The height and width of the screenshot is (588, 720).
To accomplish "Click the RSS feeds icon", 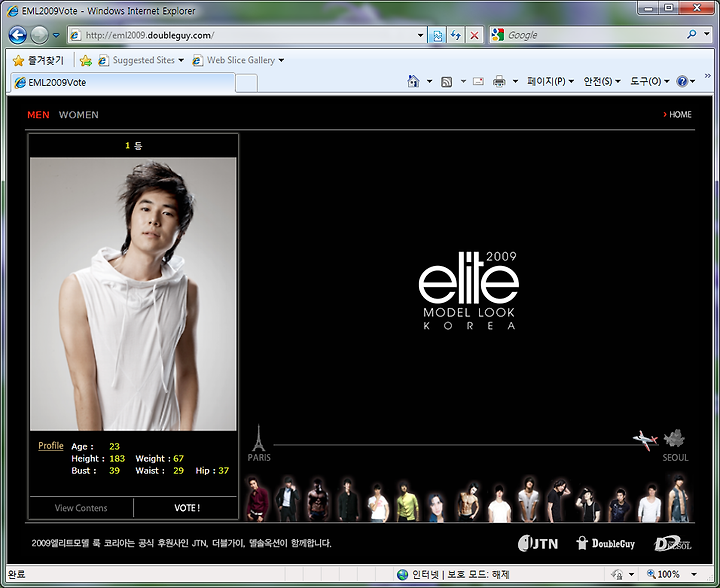I will coord(446,82).
